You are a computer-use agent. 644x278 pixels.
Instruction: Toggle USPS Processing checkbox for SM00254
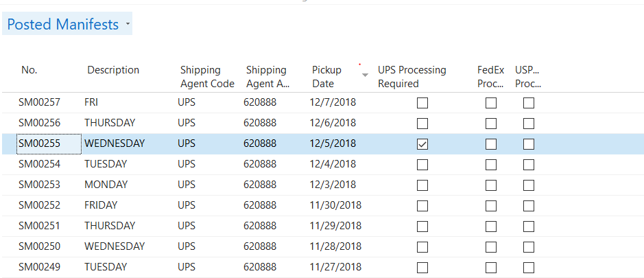click(x=529, y=165)
